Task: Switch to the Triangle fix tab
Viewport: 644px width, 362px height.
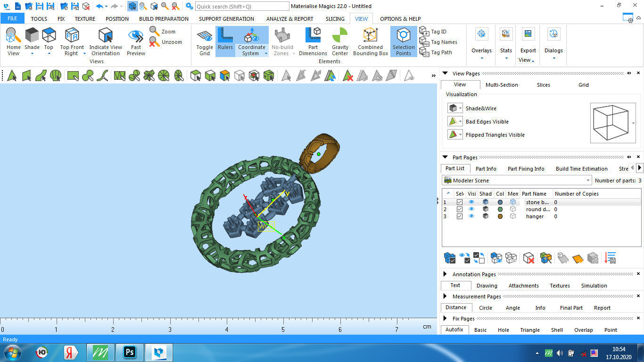Action: tap(530, 330)
